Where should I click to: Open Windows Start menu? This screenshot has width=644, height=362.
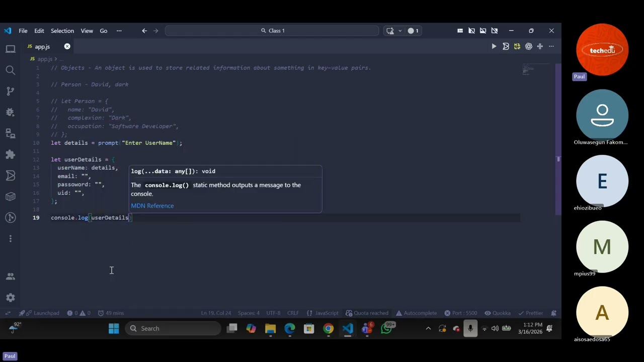114,329
